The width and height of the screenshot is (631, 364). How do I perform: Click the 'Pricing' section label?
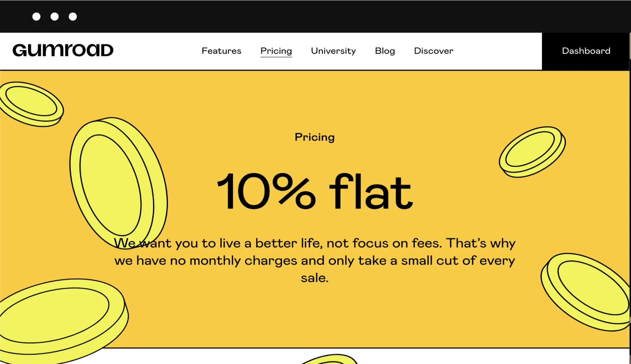coord(314,137)
